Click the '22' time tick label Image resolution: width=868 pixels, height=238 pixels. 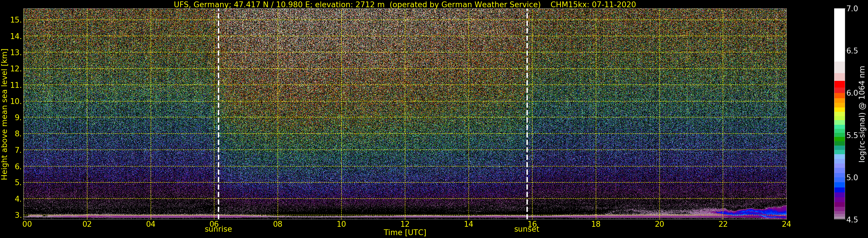point(723,224)
